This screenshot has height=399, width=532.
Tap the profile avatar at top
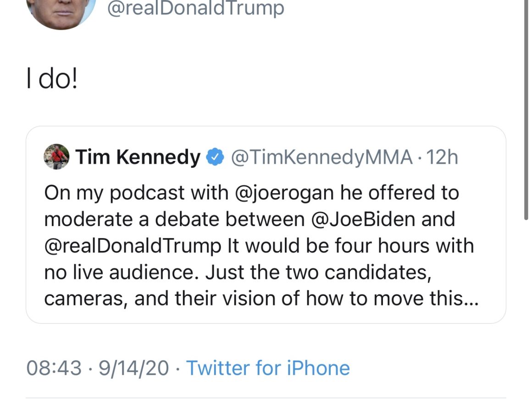click(x=61, y=10)
